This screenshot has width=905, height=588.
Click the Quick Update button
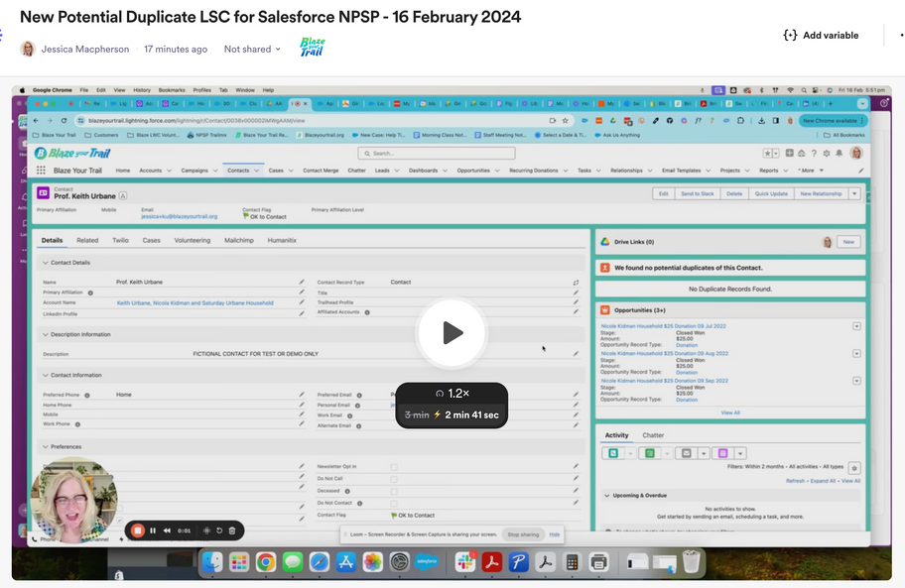[771, 193]
